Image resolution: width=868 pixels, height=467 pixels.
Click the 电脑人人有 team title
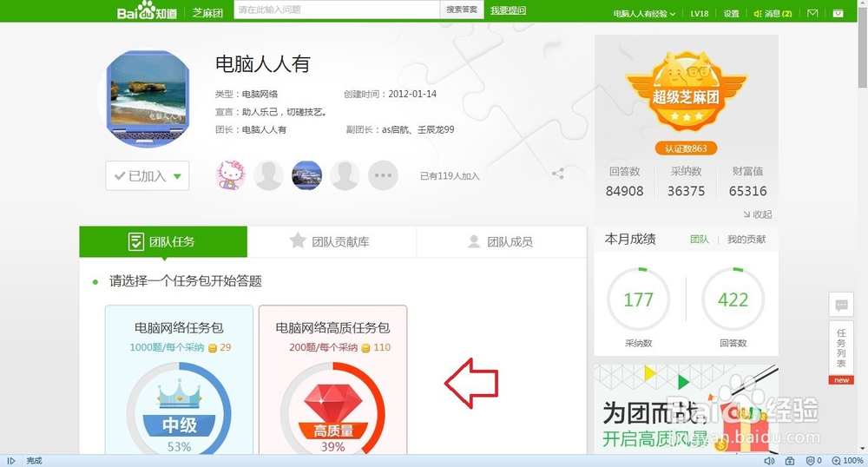pos(262,64)
